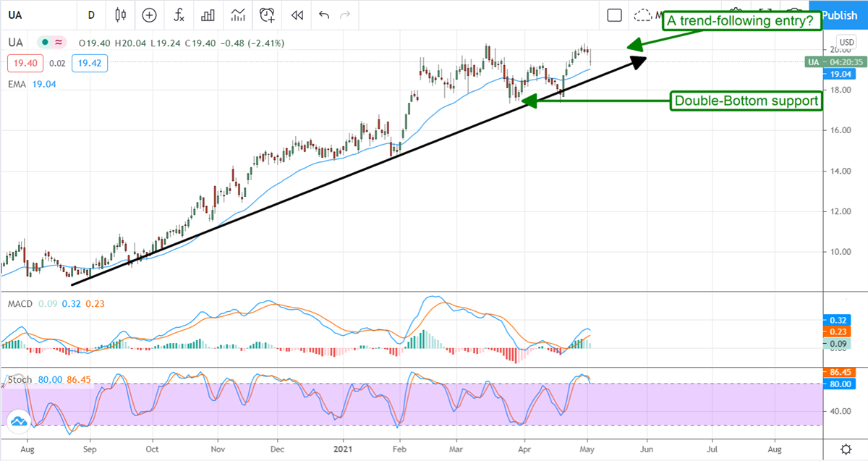The width and height of the screenshot is (868, 461).
Task: Click the Publish button
Action: point(839,15)
